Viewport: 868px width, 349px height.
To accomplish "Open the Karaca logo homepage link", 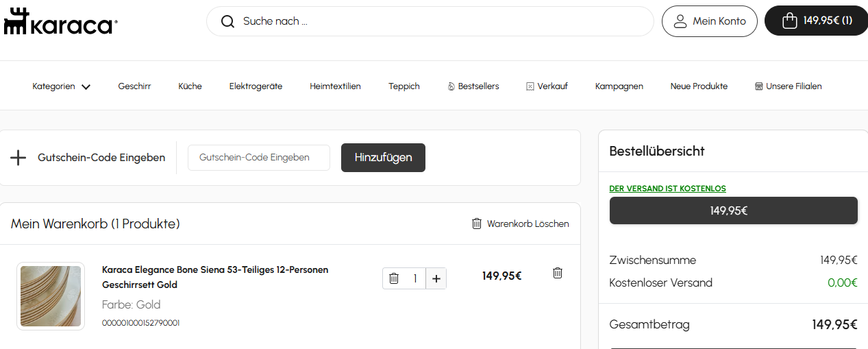I will (60, 22).
